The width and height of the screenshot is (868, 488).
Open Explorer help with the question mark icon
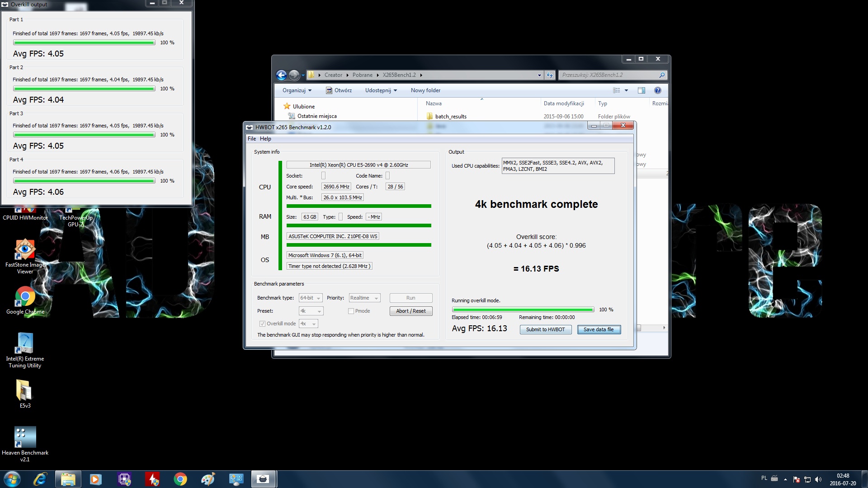click(x=658, y=90)
